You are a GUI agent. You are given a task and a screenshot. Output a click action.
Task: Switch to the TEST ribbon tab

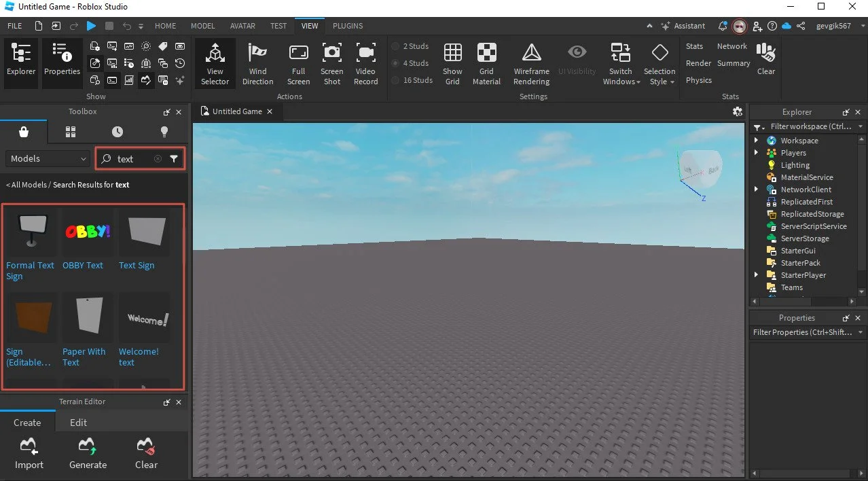(x=278, y=26)
